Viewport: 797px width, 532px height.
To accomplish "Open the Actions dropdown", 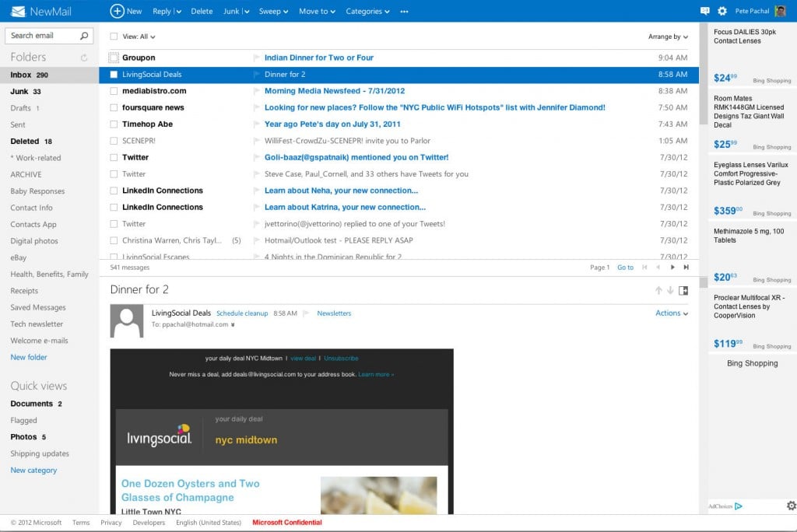I will tap(672, 313).
